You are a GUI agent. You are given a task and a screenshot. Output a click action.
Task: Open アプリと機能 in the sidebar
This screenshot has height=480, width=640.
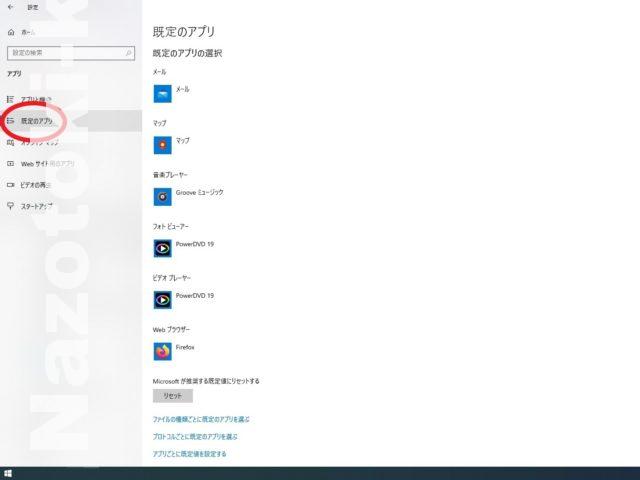[38, 99]
